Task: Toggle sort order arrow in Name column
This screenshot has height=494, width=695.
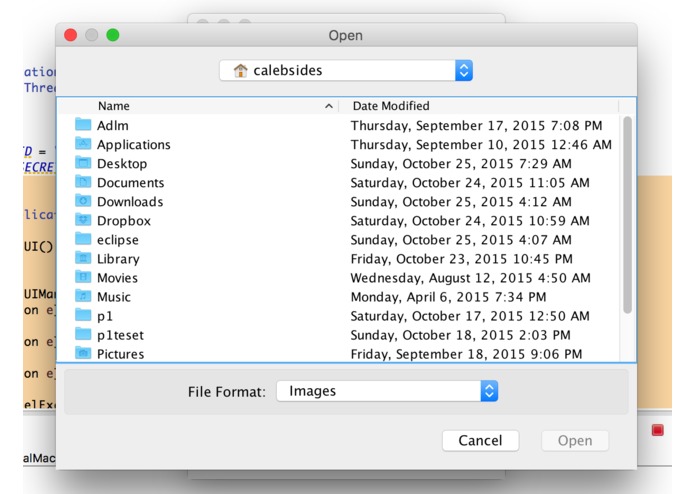Action: (328, 106)
